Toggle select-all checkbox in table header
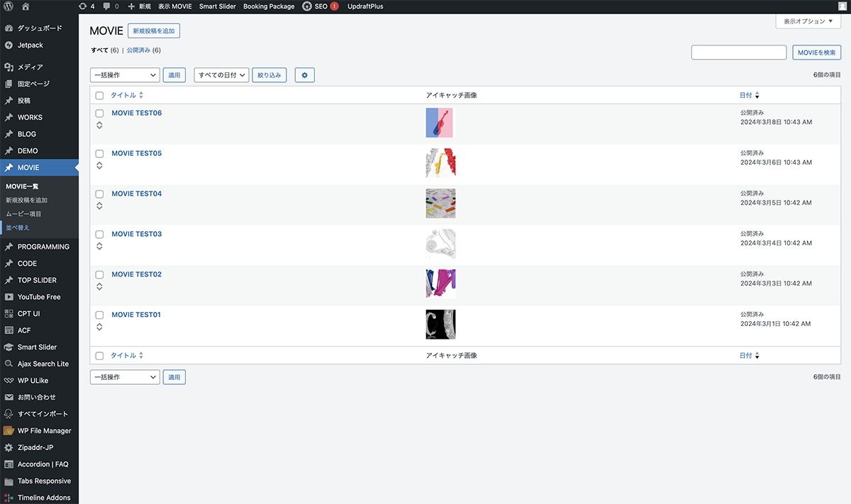The image size is (851, 504). 99,96
